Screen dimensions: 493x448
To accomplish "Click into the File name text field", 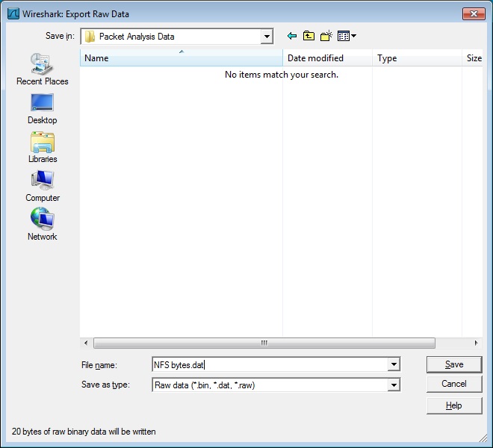I will click(269, 364).
